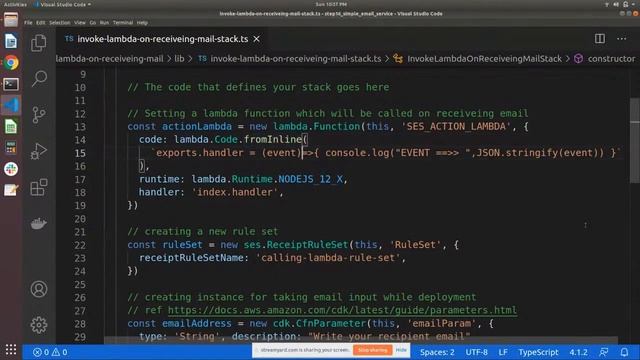Open the View menu
The height and width of the screenshot is (360, 640).
80,23
